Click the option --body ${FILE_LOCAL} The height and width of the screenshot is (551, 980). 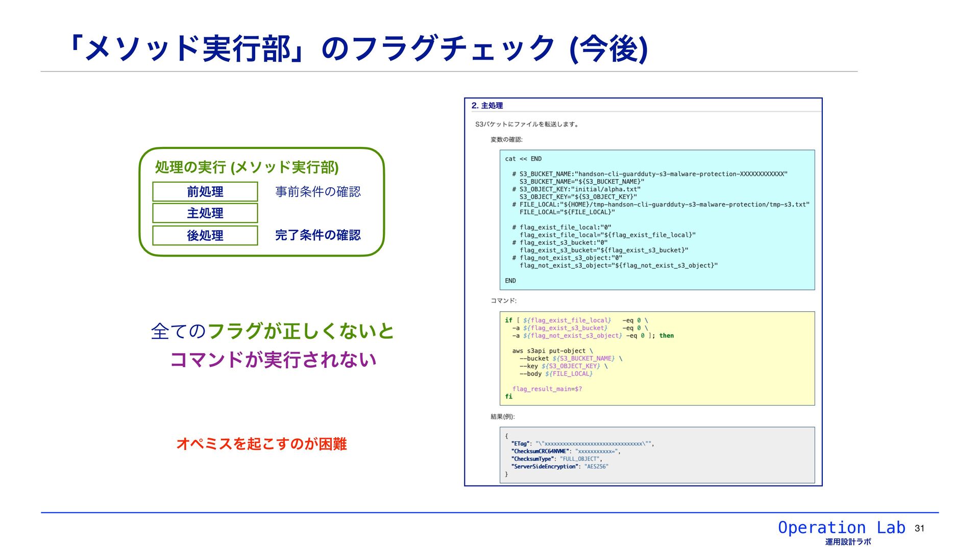(556, 374)
